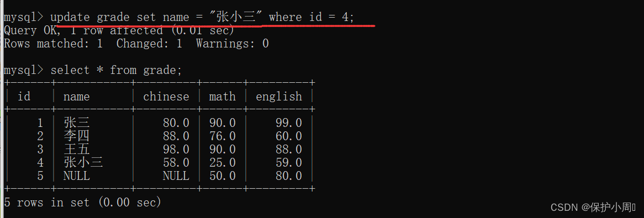
Task: Click english score 99.0
Action: coord(289,123)
